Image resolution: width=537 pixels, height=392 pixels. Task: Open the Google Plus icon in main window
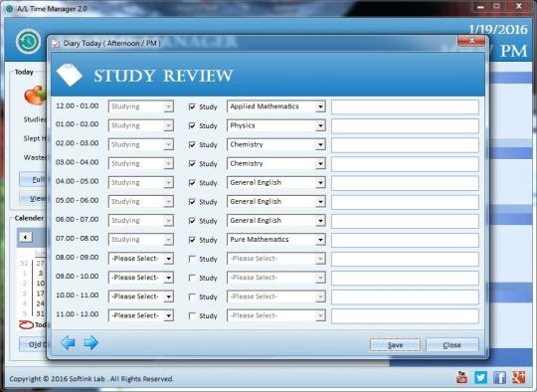click(x=518, y=378)
